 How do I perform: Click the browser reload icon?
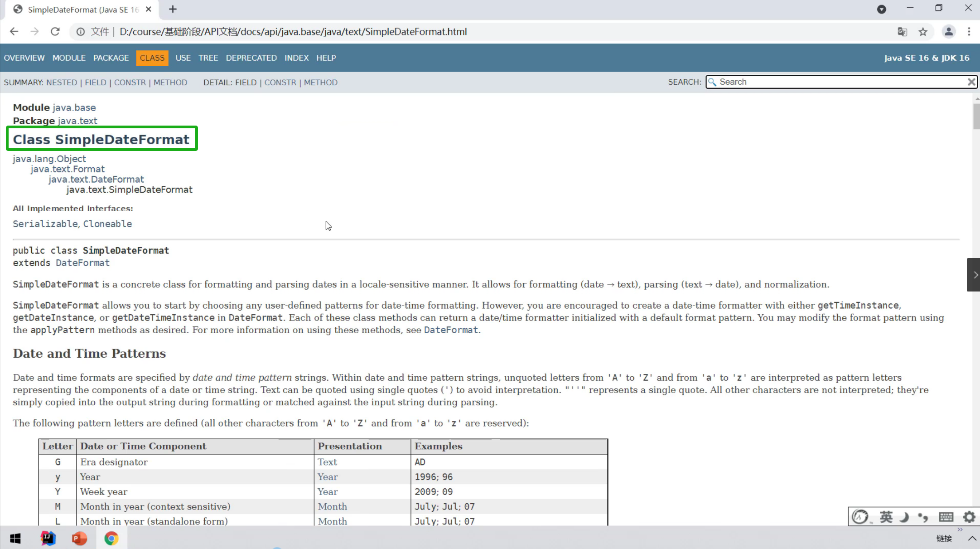(x=55, y=32)
